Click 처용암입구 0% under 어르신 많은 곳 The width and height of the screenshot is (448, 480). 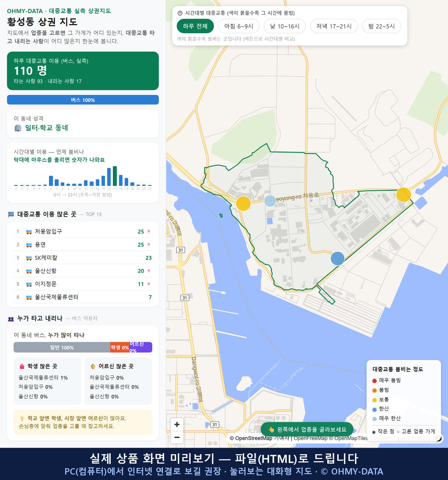107,378
